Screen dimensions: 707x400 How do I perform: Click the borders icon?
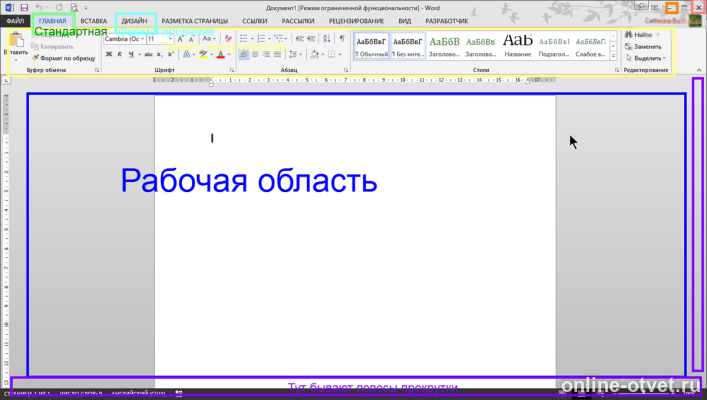331,55
